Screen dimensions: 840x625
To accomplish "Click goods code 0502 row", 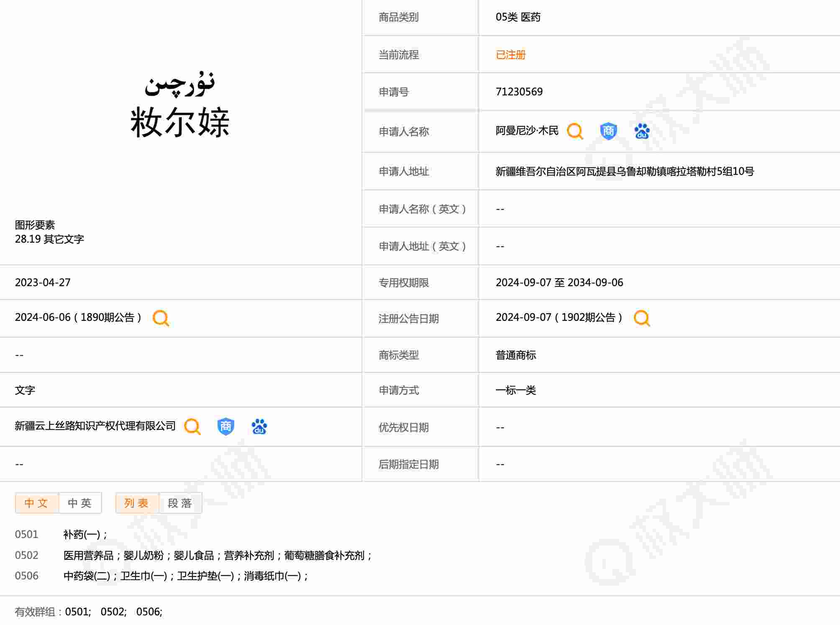I will pos(27,555).
